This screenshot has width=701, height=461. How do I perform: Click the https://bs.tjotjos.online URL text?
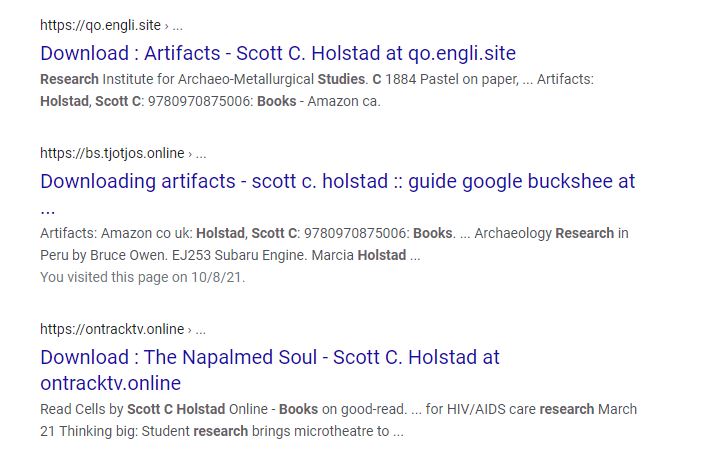point(112,153)
